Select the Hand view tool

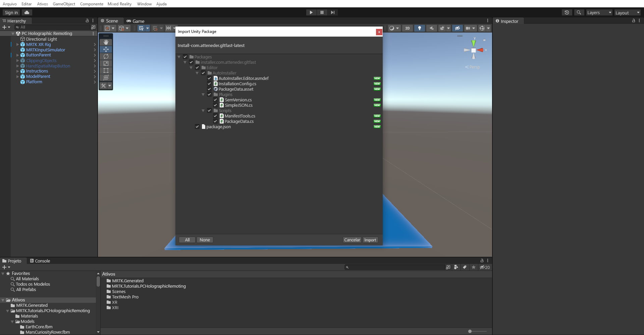[106, 42]
